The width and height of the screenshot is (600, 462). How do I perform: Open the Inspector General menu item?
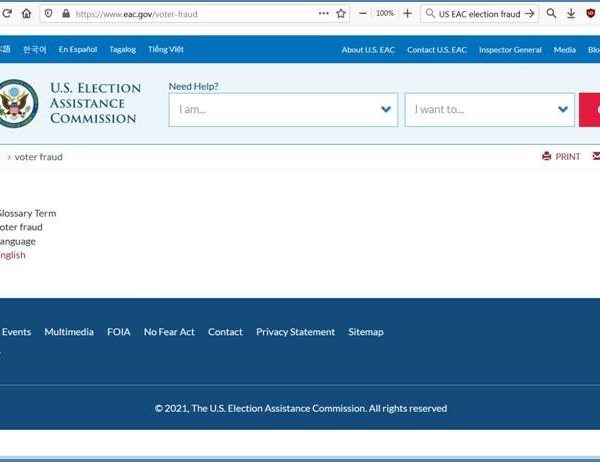click(x=510, y=50)
